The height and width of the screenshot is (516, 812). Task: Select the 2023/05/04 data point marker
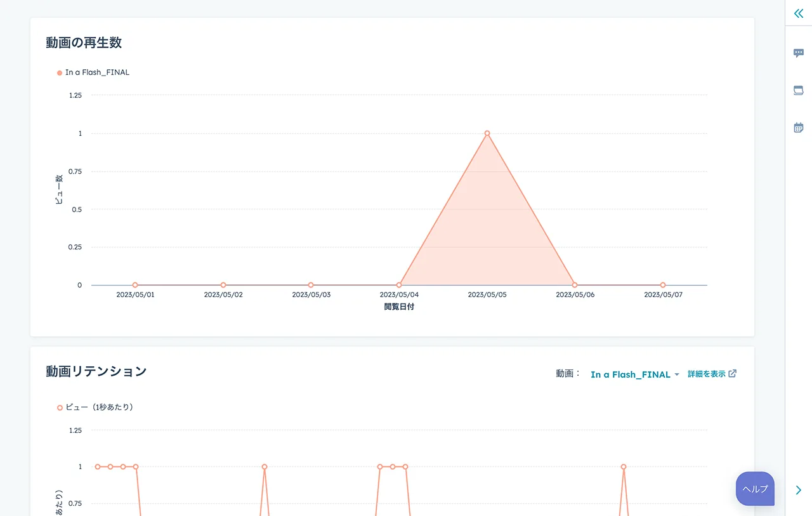click(x=399, y=285)
